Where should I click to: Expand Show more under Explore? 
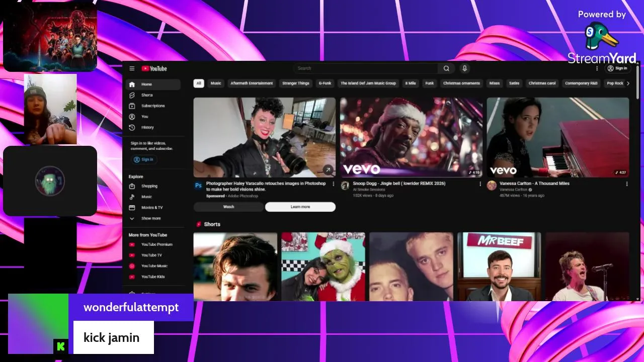coord(153,218)
